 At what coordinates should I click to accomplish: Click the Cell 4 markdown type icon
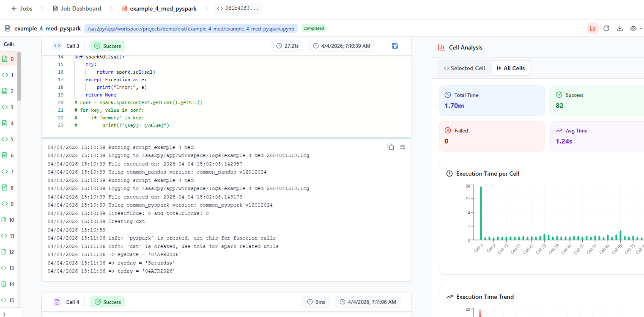[57, 302]
